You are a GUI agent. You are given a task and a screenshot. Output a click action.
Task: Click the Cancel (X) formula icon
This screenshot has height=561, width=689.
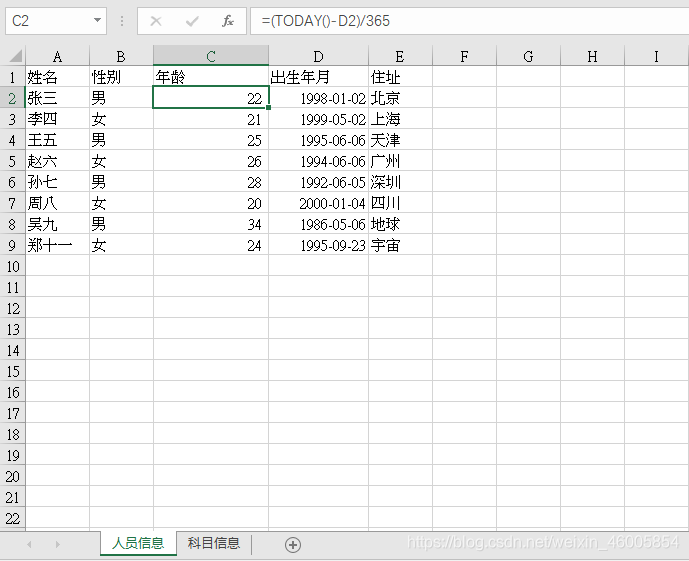pyautogui.click(x=156, y=21)
